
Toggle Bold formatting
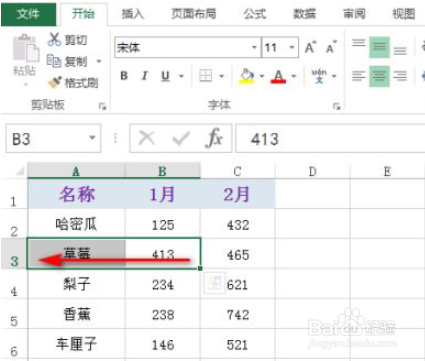tap(124, 76)
